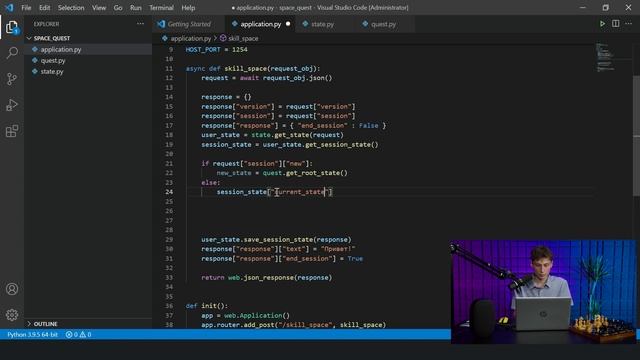
Task: Open the File menu
Action: [x=26, y=8]
